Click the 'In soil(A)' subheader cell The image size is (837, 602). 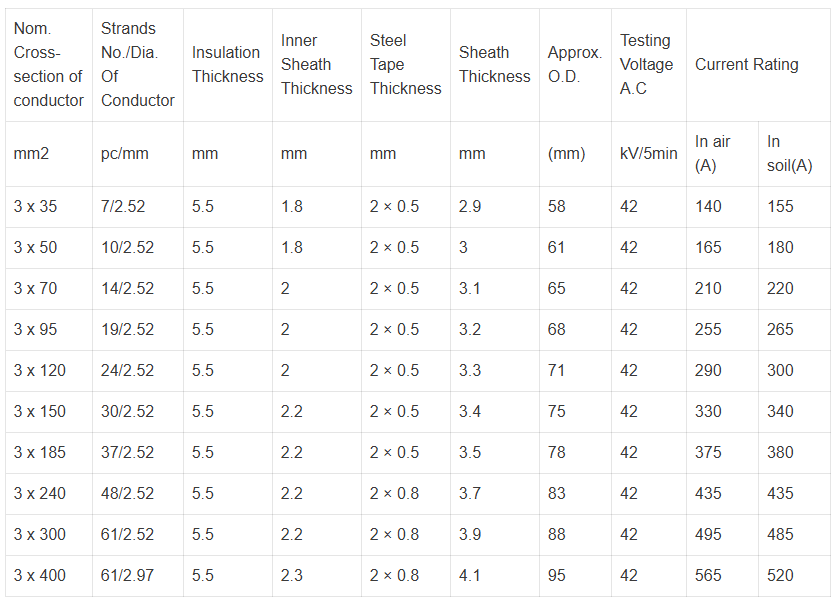click(x=789, y=153)
